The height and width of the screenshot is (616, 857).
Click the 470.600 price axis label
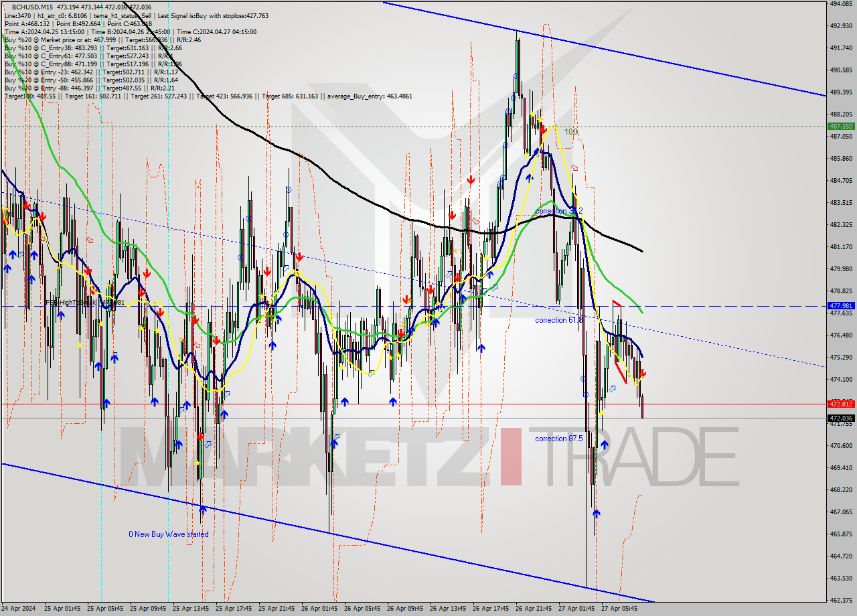[842, 446]
